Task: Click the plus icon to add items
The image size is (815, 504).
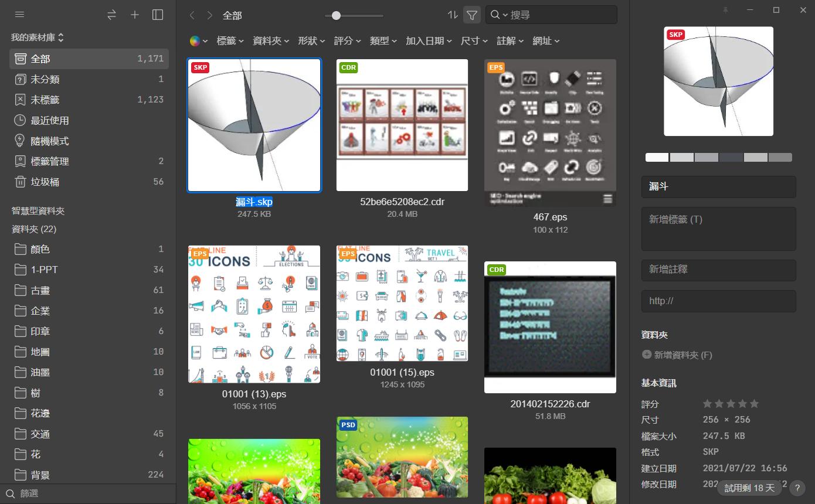Action: (135, 15)
